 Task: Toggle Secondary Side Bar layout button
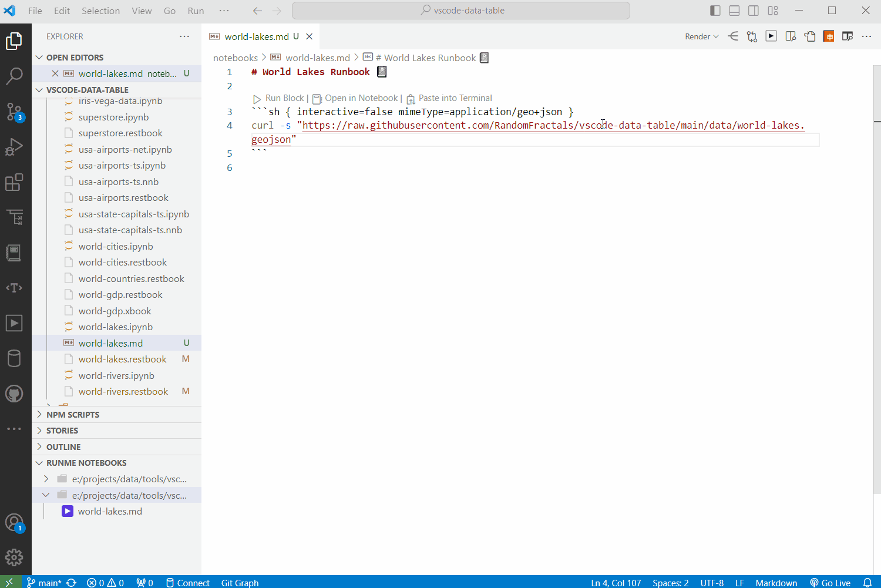[754, 11]
